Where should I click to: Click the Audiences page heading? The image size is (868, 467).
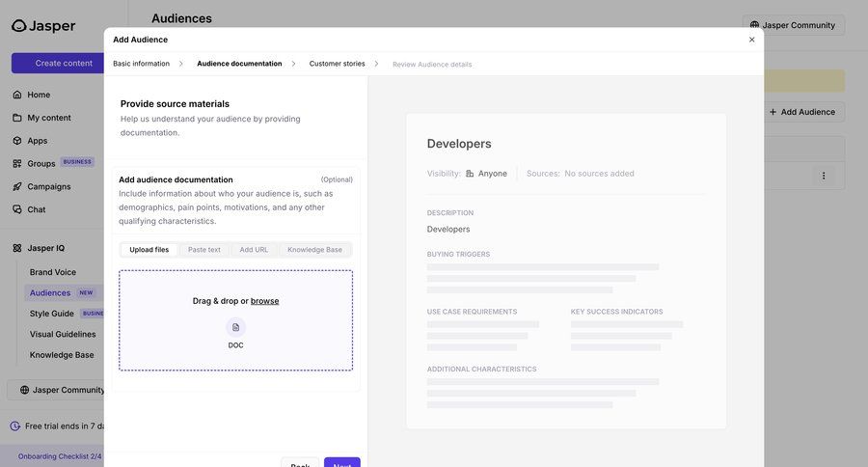click(181, 18)
